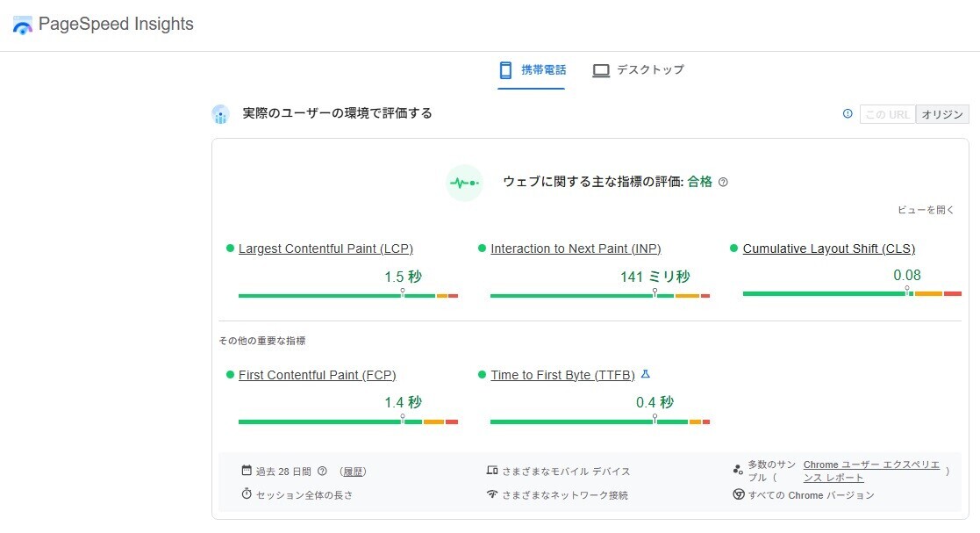Click the green Core Web Vitals pulse icon

[464, 183]
